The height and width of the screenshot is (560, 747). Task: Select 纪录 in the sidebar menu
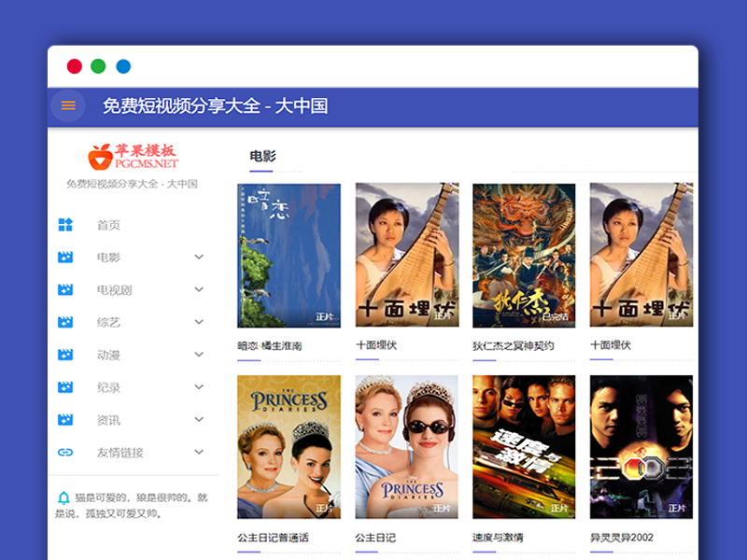point(108,387)
